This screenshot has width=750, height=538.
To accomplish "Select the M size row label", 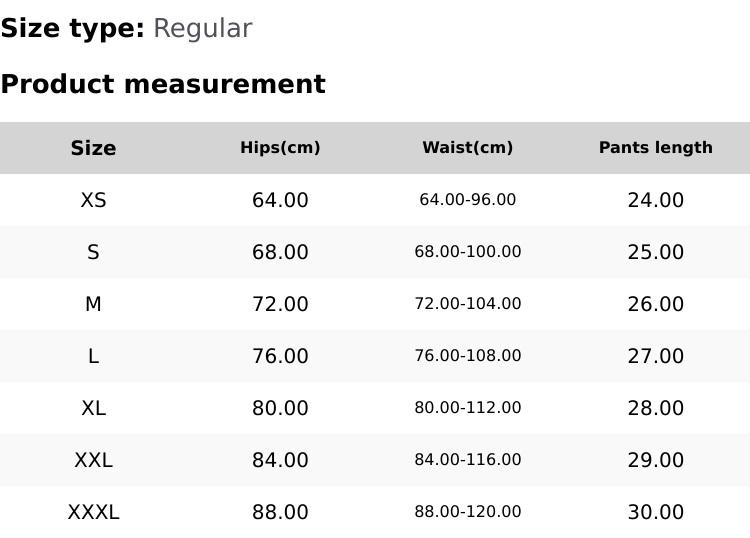I will click(x=93, y=304).
